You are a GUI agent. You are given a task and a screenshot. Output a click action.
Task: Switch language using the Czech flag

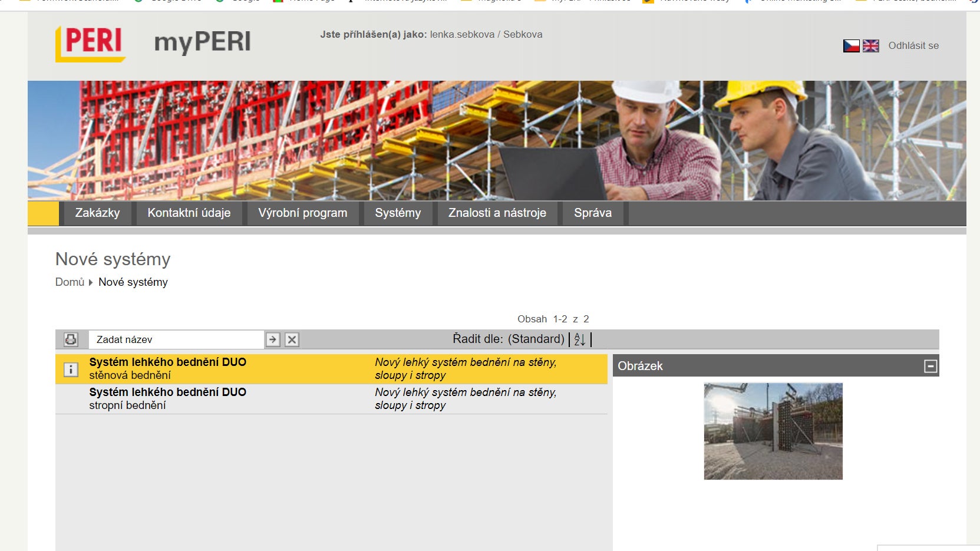[851, 46]
